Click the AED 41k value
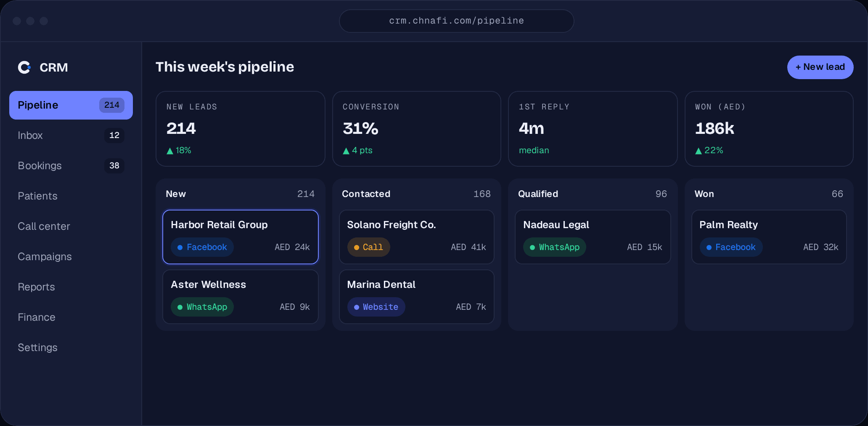The height and width of the screenshot is (426, 868). point(468,247)
